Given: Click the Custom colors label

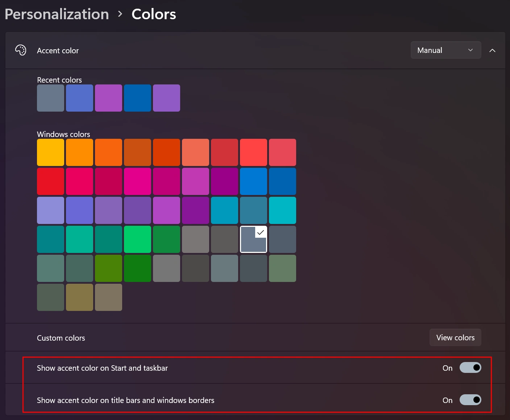Looking at the screenshot, I should (x=61, y=338).
